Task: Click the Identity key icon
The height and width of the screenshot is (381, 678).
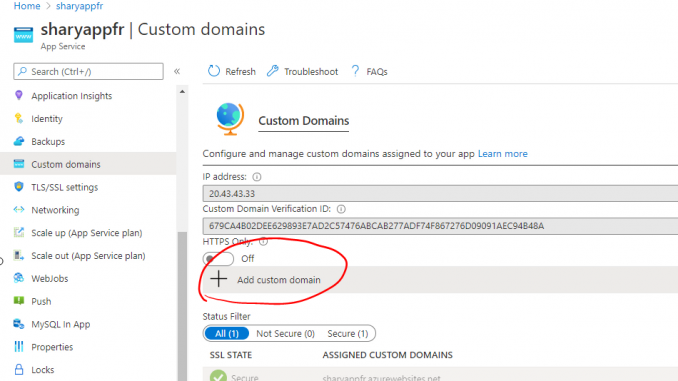Action: (x=19, y=118)
